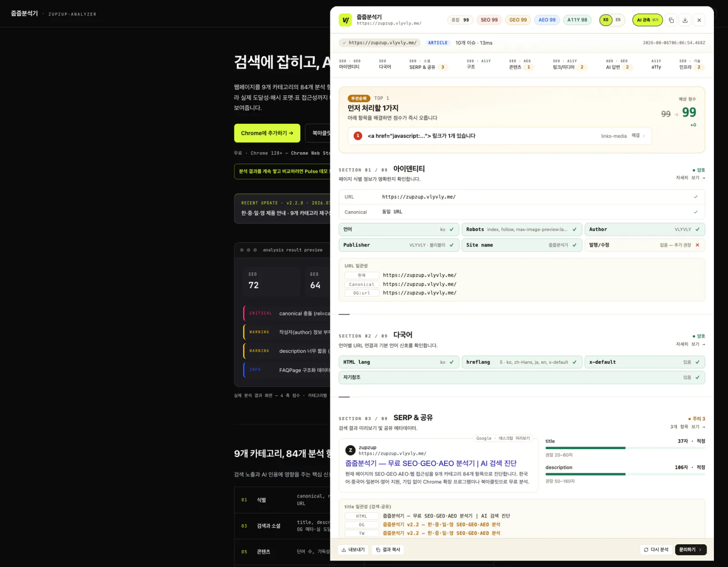The width and height of the screenshot is (728, 567).
Task: Click the x-default check icon
Action: [x=698, y=362]
